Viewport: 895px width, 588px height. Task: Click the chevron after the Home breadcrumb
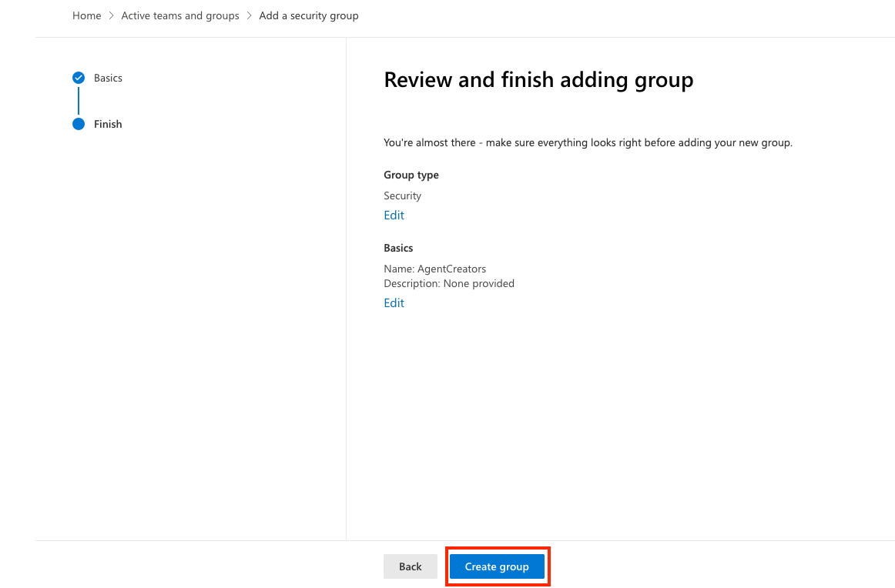coord(112,15)
